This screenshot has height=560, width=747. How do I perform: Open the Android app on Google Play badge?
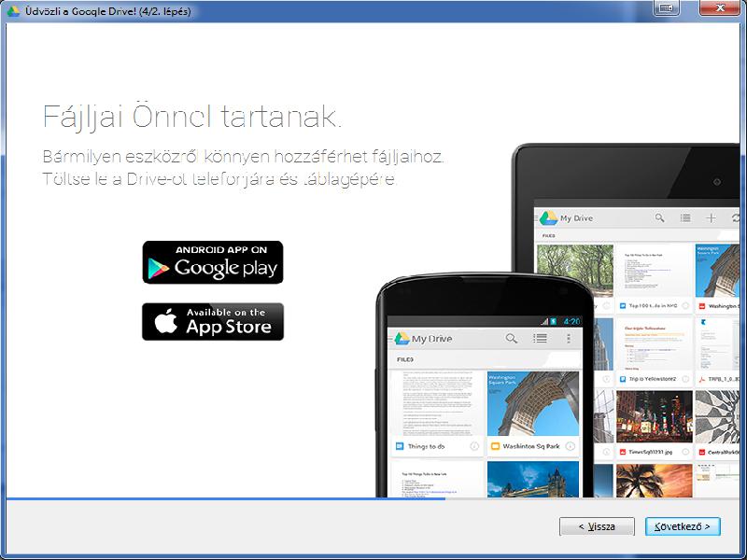point(213,262)
